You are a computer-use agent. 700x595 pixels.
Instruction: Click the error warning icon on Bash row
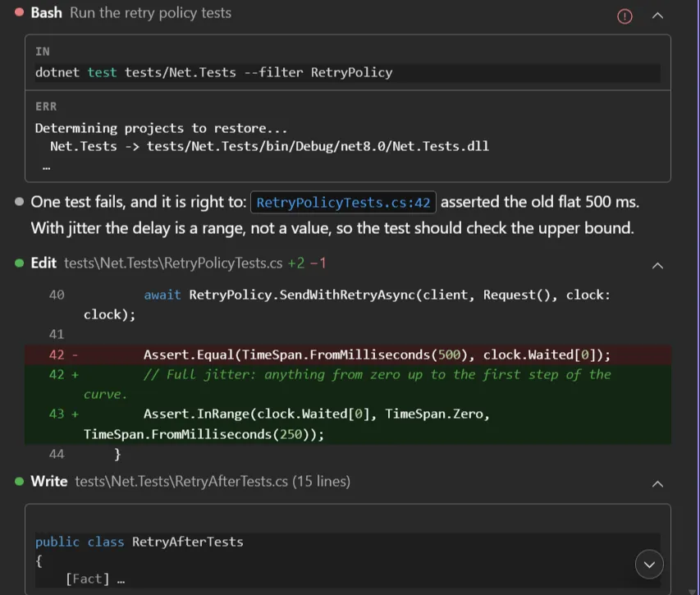[x=625, y=16]
